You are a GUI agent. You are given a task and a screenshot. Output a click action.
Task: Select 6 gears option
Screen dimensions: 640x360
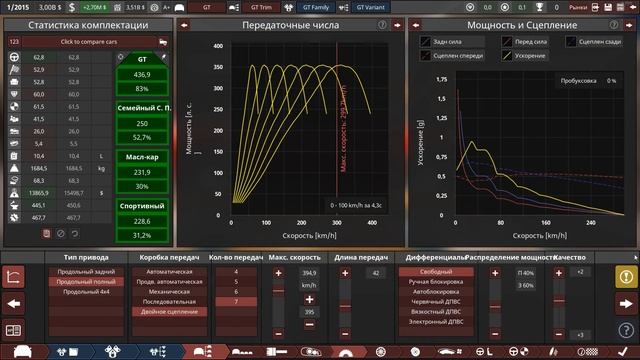[236, 291]
